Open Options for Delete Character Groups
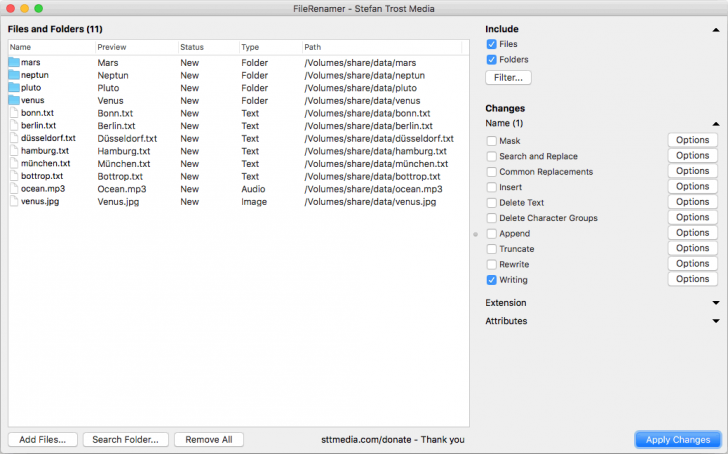The height and width of the screenshot is (454, 728). (x=692, y=217)
